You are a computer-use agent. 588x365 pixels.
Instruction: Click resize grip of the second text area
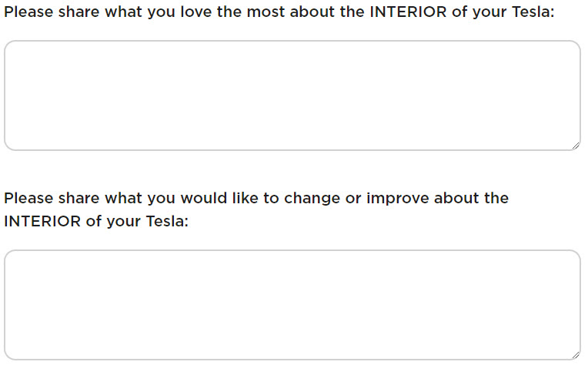[x=575, y=354]
